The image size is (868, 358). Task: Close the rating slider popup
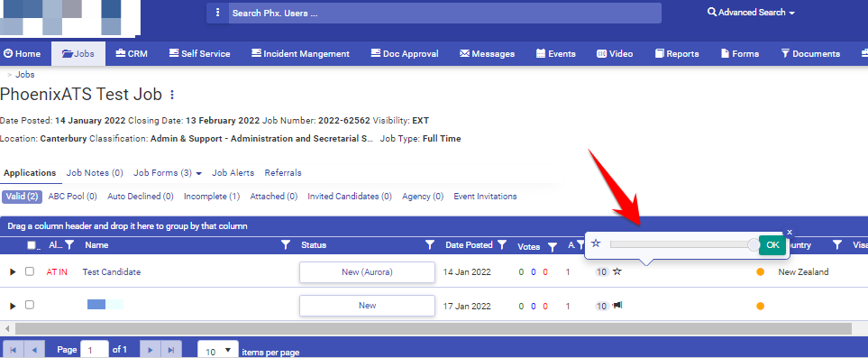tap(790, 232)
